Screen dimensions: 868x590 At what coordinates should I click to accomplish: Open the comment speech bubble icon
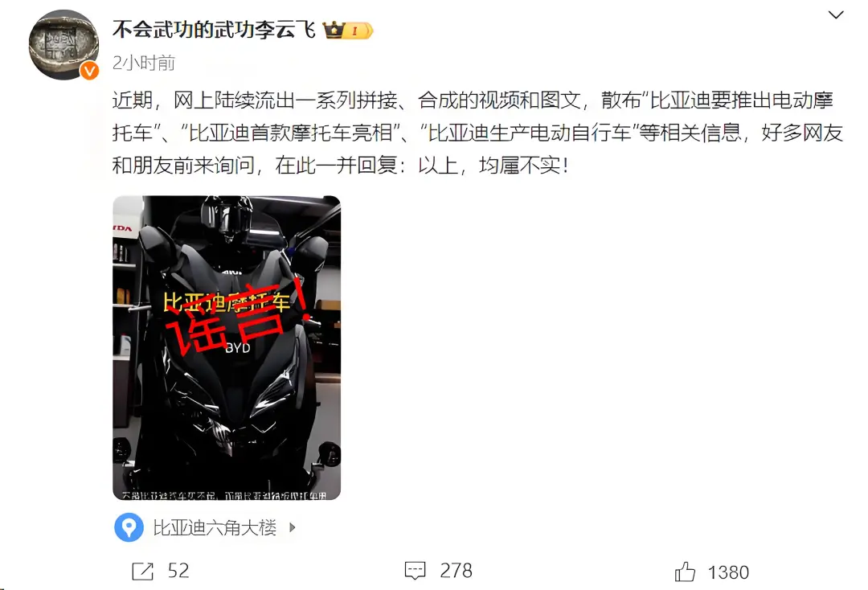tap(416, 571)
